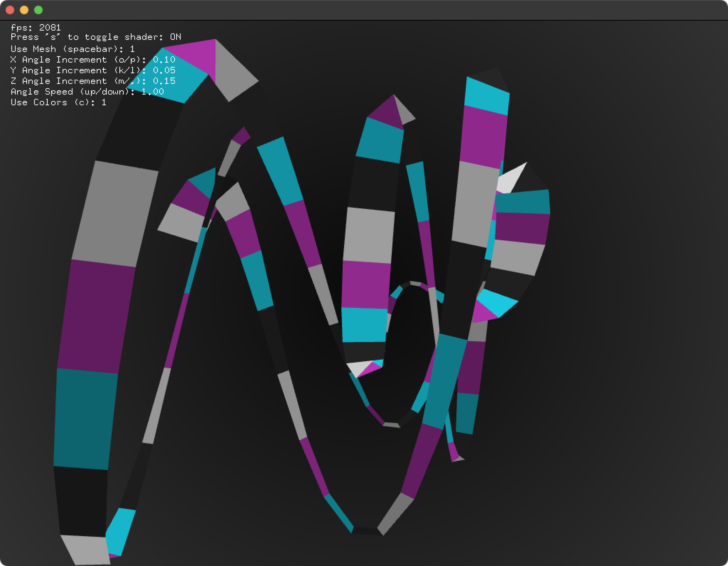Click the fps counter text

36,27
